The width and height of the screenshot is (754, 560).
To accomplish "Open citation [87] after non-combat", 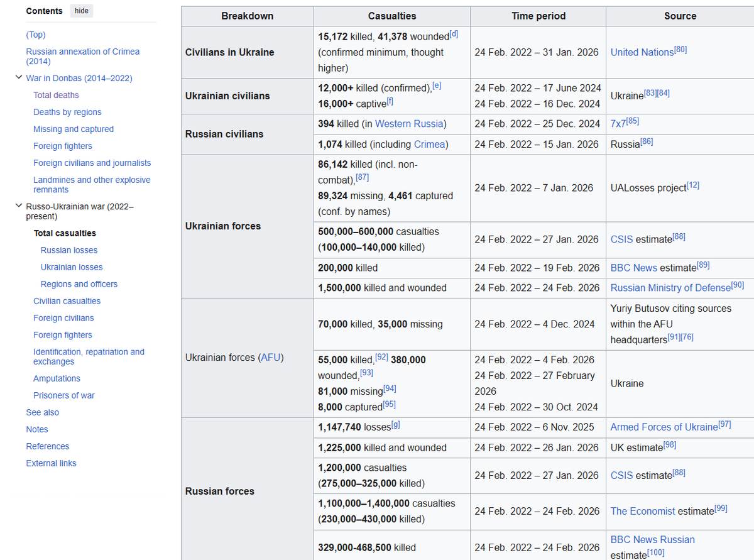I will point(362,177).
